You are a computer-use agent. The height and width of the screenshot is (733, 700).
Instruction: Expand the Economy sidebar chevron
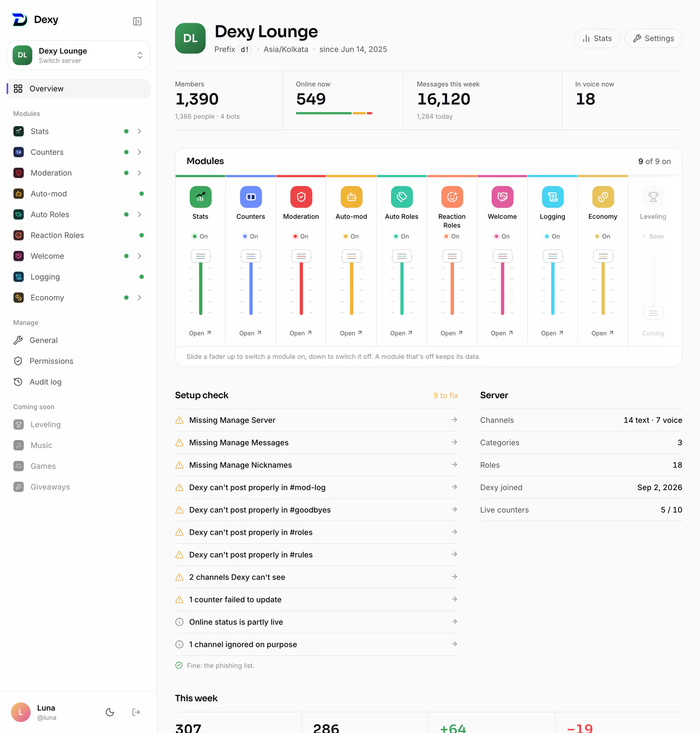click(139, 298)
